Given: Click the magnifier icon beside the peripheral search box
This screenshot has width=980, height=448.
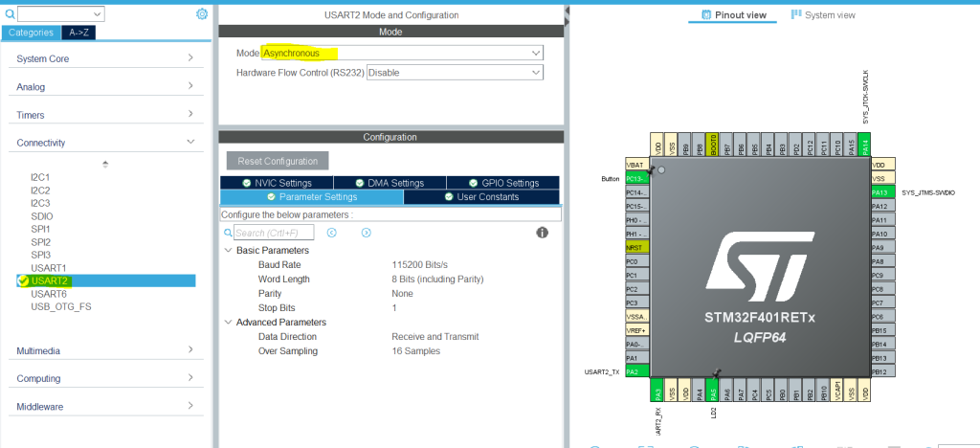Looking at the screenshot, I should 10,14.
